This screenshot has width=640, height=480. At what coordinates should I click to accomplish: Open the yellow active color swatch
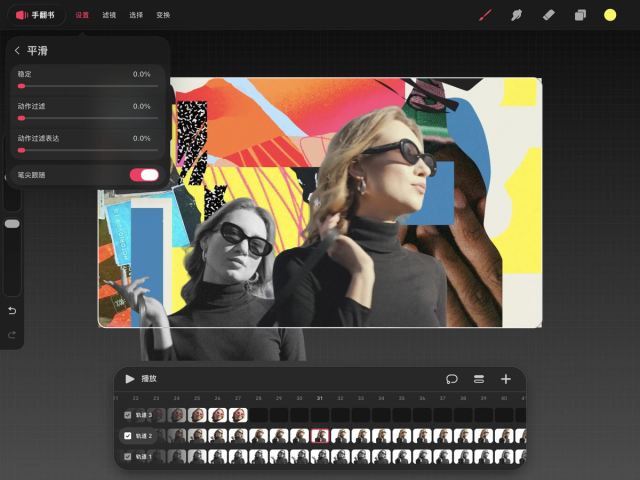[610, 15]
